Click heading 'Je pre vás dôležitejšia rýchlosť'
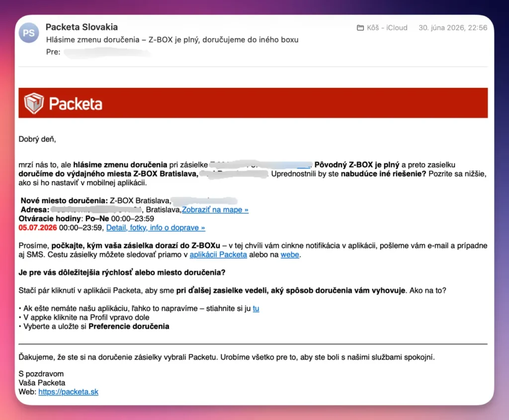Image resolution: width=509 pixels, height=420 pixels. coord(122,273)
